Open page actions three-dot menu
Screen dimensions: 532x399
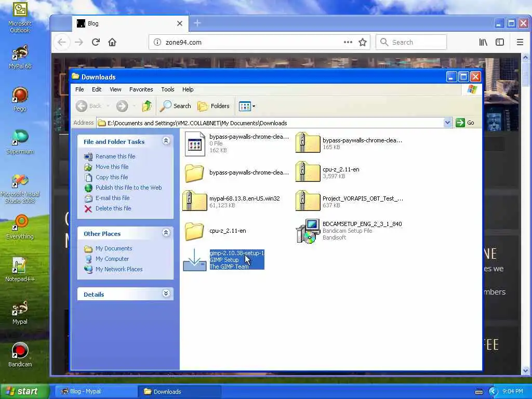point(348,42)
